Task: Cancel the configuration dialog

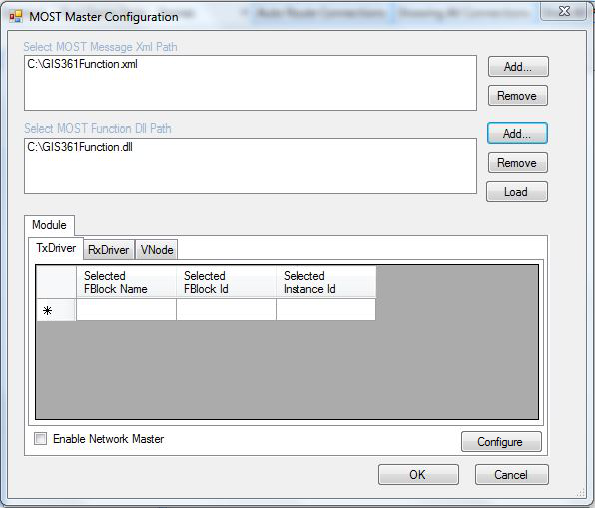Action: point(512,475)
